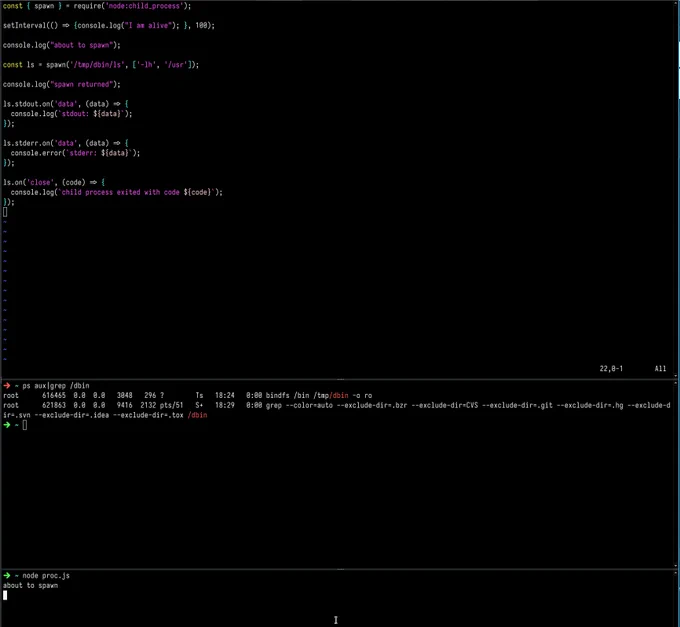Click the middle pane shell cursor
Screen dimensions: 680x627
25,425
